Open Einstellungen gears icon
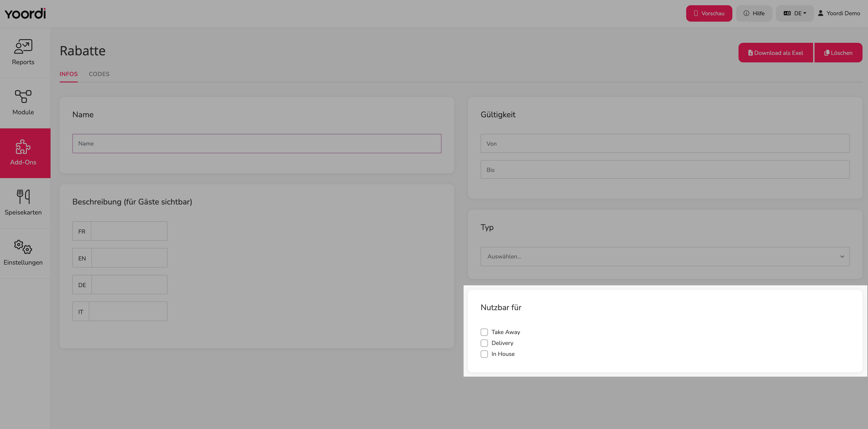Image resolution: width=868 pixels, height=429 pixels. [x=23, y=247]
